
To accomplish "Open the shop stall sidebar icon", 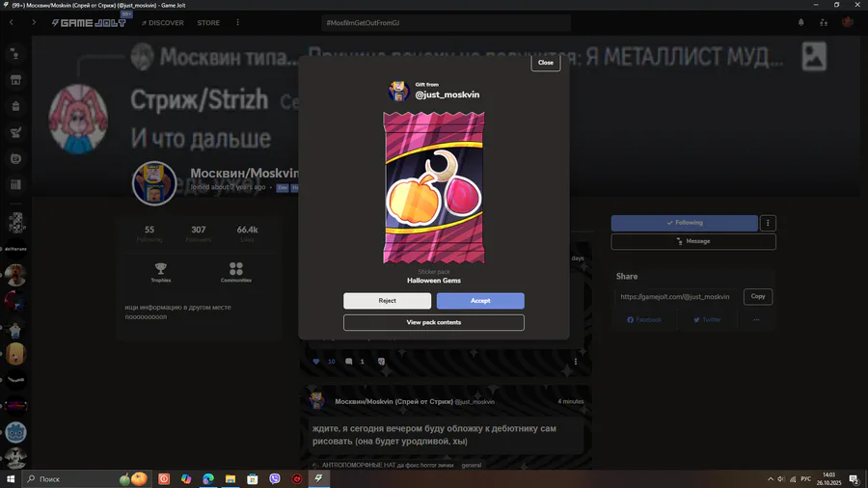I will point(15,80).
